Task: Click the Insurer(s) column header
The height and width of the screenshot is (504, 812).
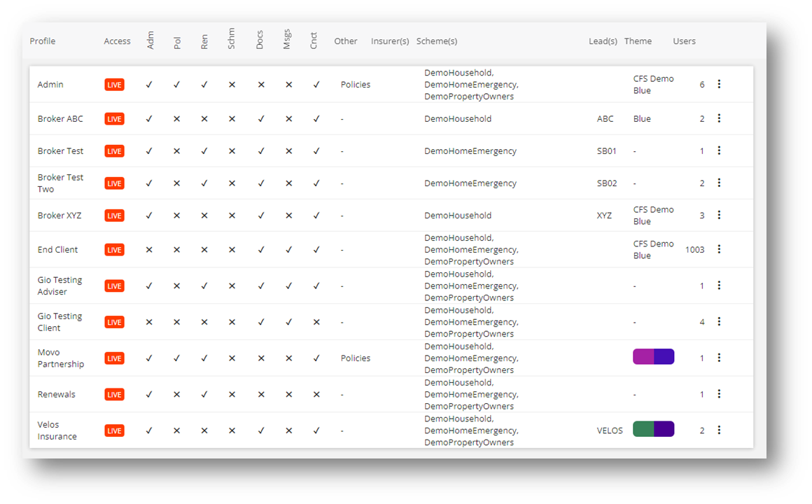Action: click(390, 41)
